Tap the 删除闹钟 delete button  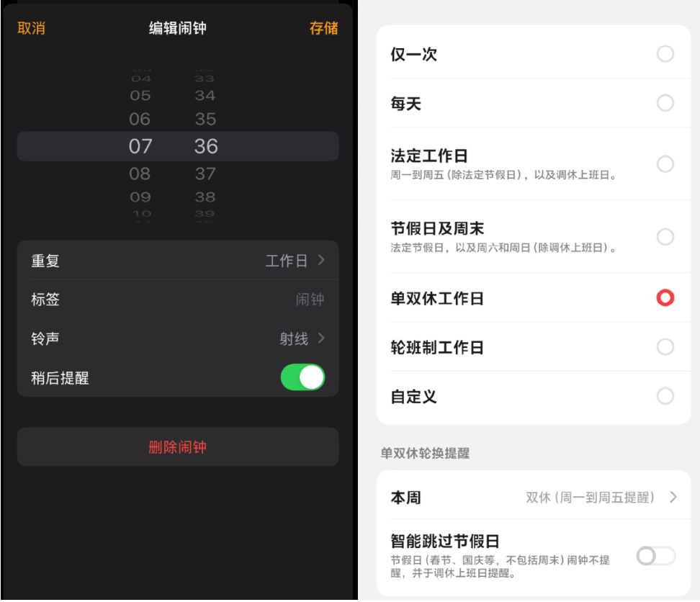(x=178, y=447)
